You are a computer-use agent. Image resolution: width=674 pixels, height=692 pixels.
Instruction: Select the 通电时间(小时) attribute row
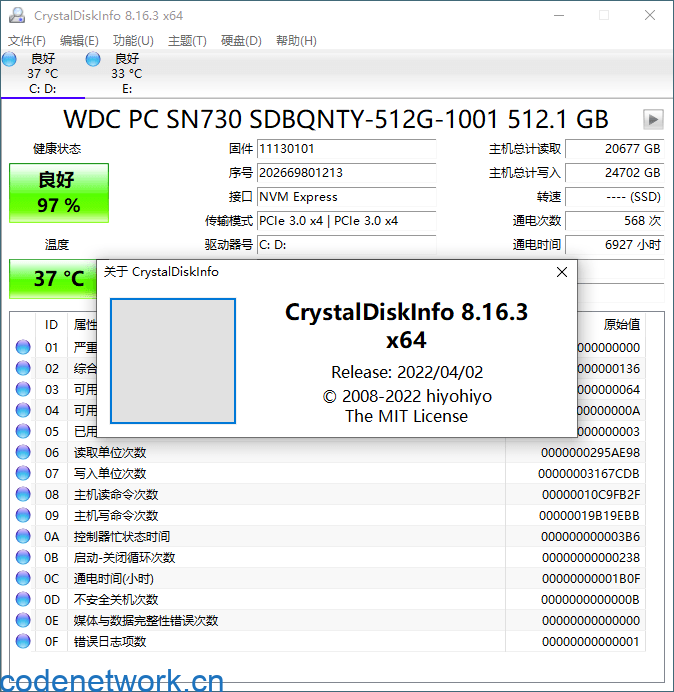click(x=328, y=579)
